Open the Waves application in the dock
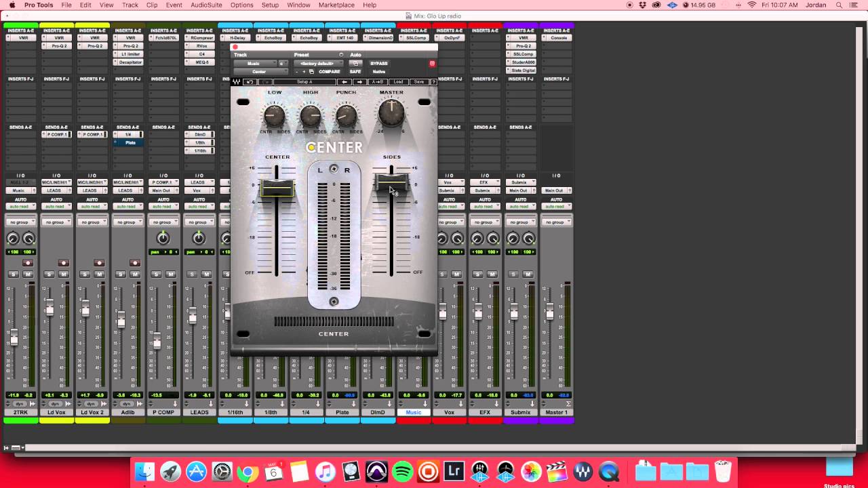Viewport: 868px width, 488px height. [583, 471]
